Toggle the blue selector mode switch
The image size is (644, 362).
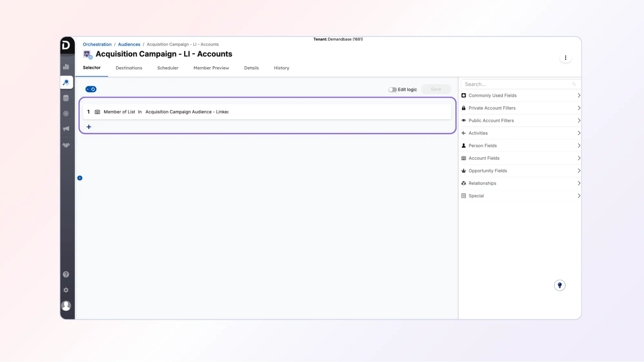pyautogui.click(x=91, y=89)
